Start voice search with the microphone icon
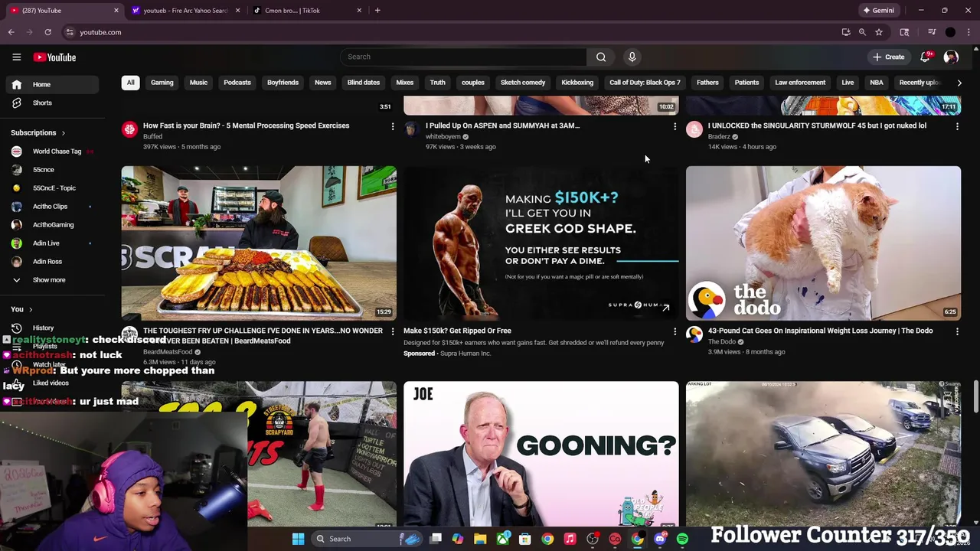 click(x=632, y=57)
